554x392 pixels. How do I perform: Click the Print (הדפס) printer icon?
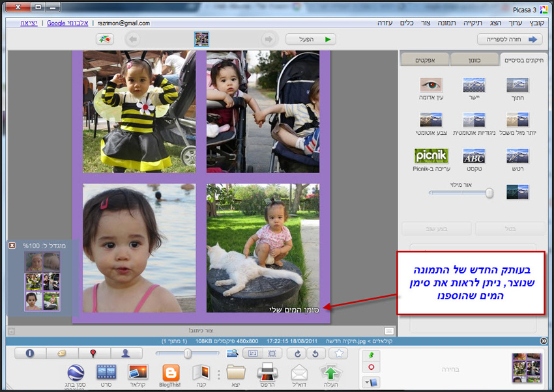[x=267, y=372]
